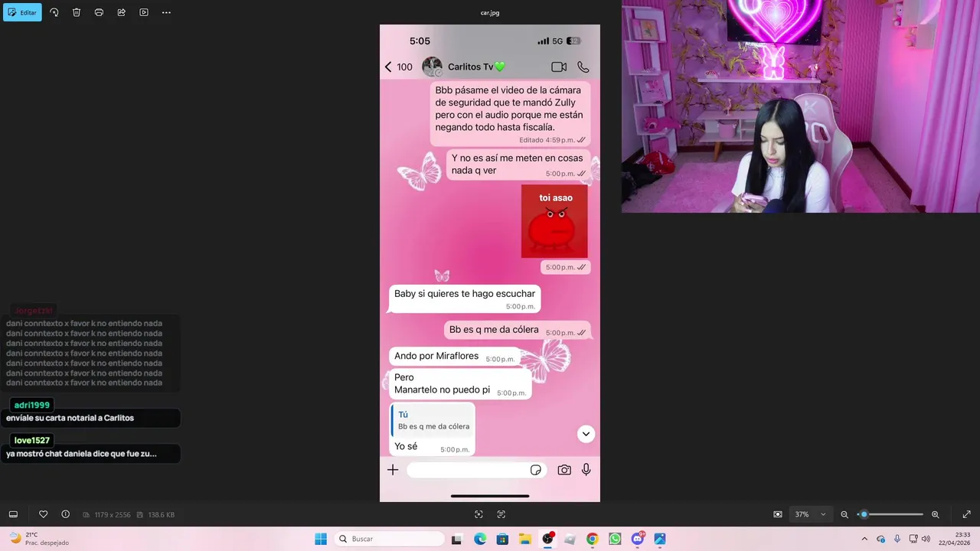
Task: Show file info with the info icon
Action: point(65,514)
